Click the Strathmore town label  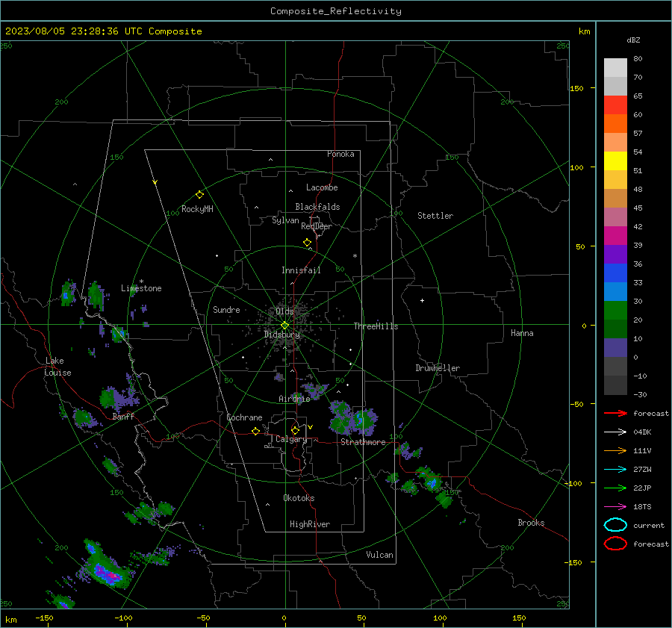coord(363,442)
